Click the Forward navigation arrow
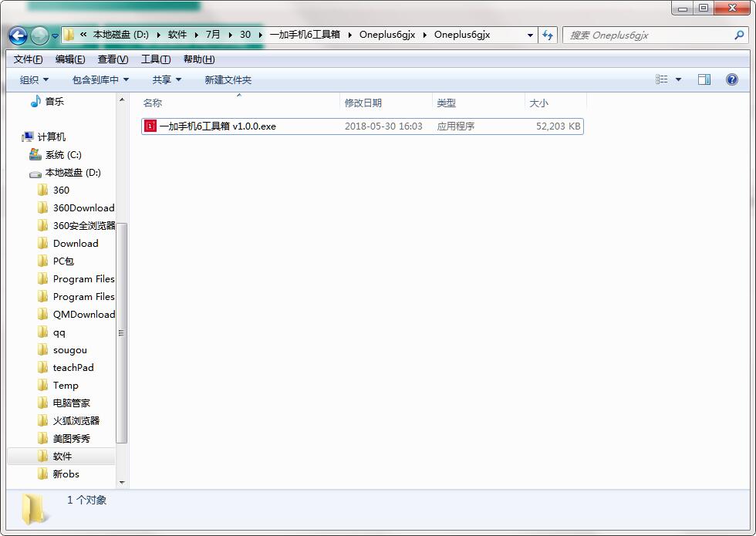This screenshot has width=756, height=536. point(39,35)
